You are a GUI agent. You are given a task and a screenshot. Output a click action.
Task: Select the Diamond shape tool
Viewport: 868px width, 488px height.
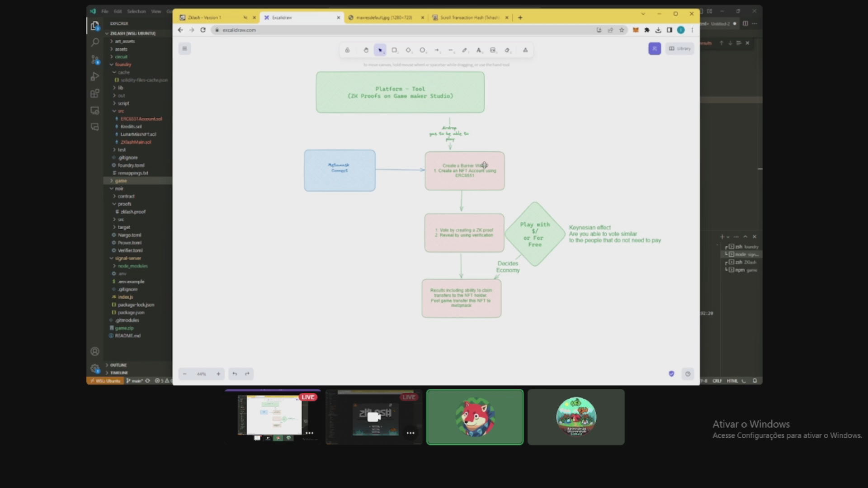(408, 50)
